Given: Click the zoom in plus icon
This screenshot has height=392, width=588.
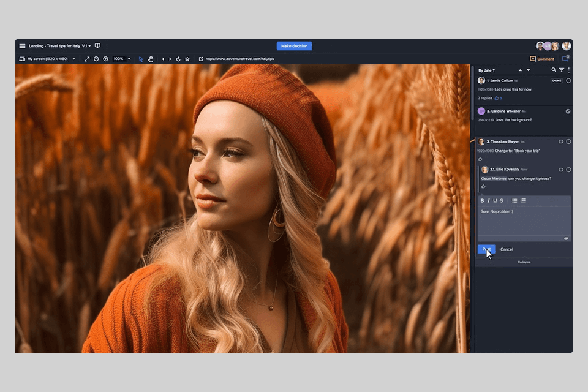Looking at the screenshot, I should point(105,59).
